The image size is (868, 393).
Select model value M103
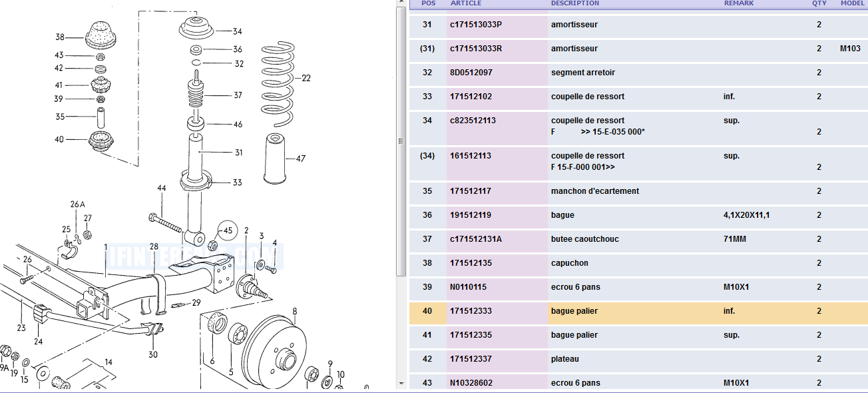(x=850, y=49)
